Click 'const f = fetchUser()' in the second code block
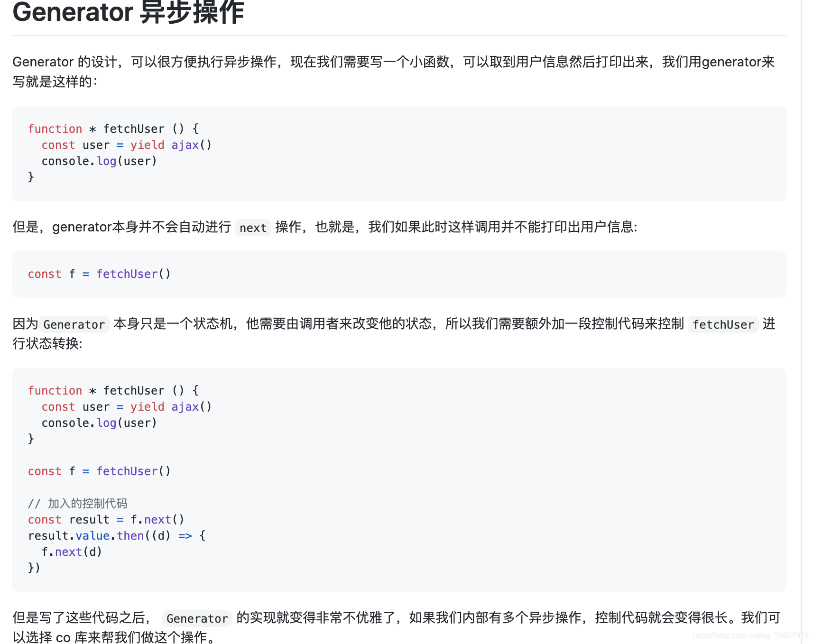813x644 pixels. [99, 274]
